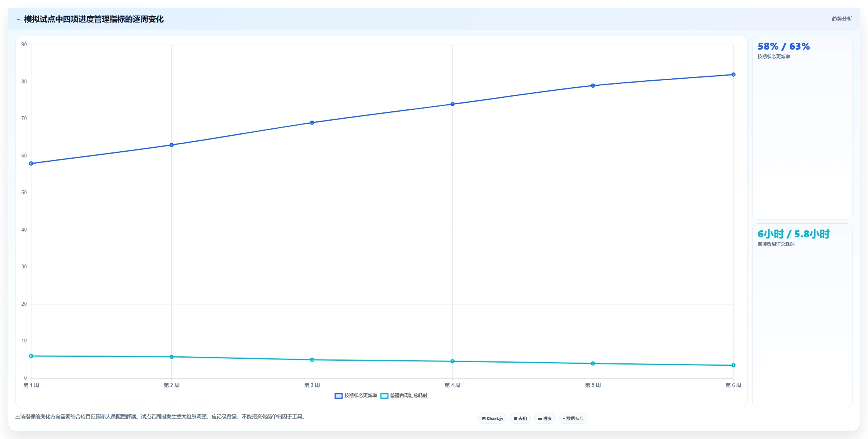
Task: Click the Chart.js chip
Action: [492, 418]
